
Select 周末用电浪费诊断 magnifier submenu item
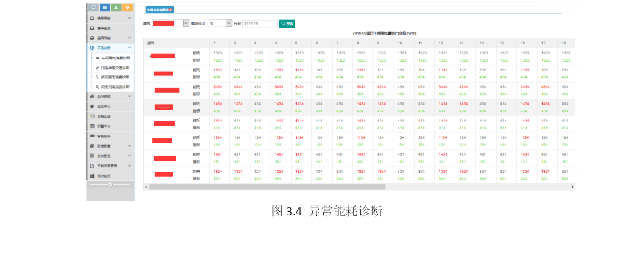(x=112, y=86)
